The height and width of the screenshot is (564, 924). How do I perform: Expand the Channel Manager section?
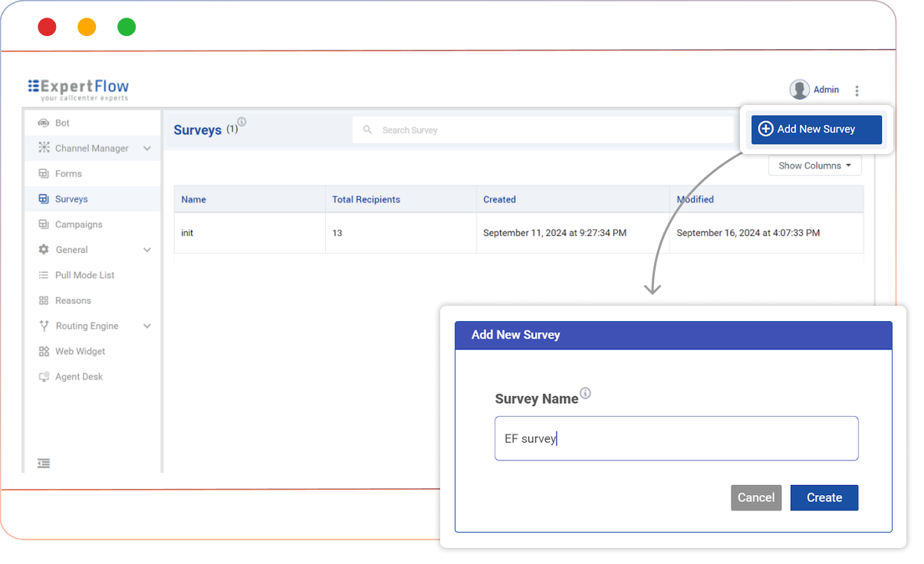pyautogui.click(x=147, y=149)
